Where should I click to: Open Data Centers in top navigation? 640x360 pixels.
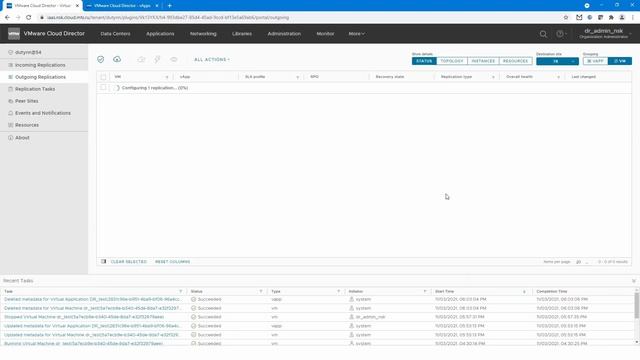click(116, 34)
